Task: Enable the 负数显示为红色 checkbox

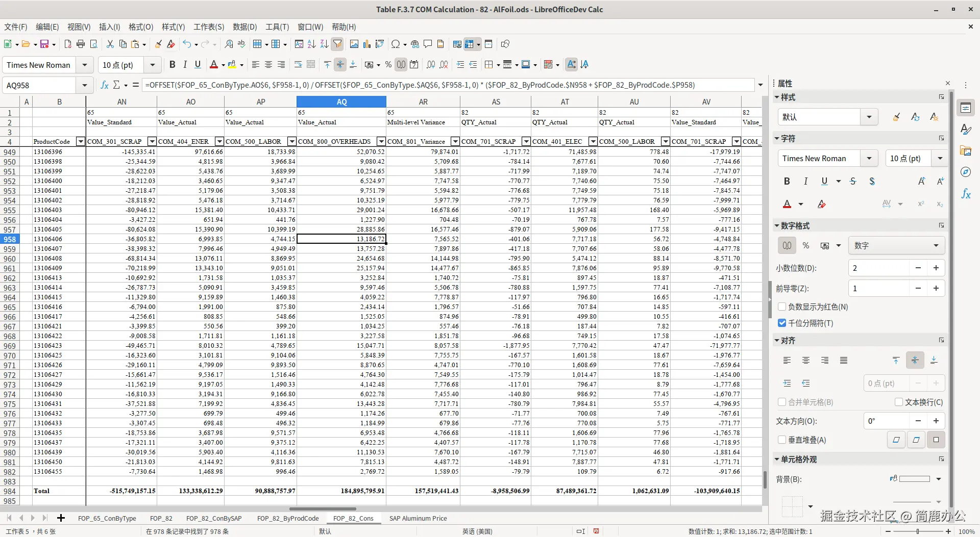Action: tap(782, 306)
